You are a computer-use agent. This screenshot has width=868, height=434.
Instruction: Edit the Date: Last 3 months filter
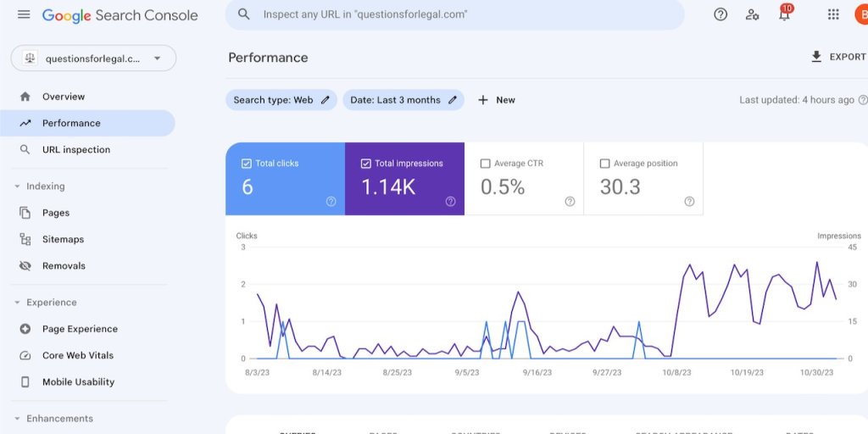click(403, 100)
